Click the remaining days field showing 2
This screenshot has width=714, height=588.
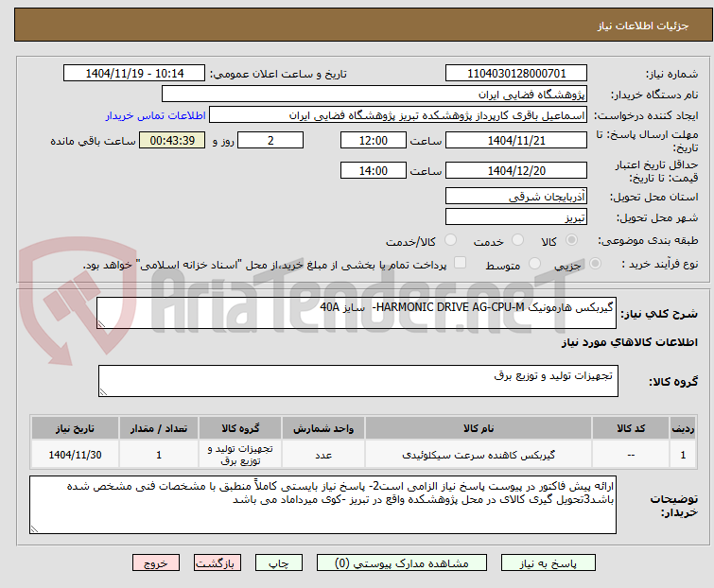[x=270, y=140]
